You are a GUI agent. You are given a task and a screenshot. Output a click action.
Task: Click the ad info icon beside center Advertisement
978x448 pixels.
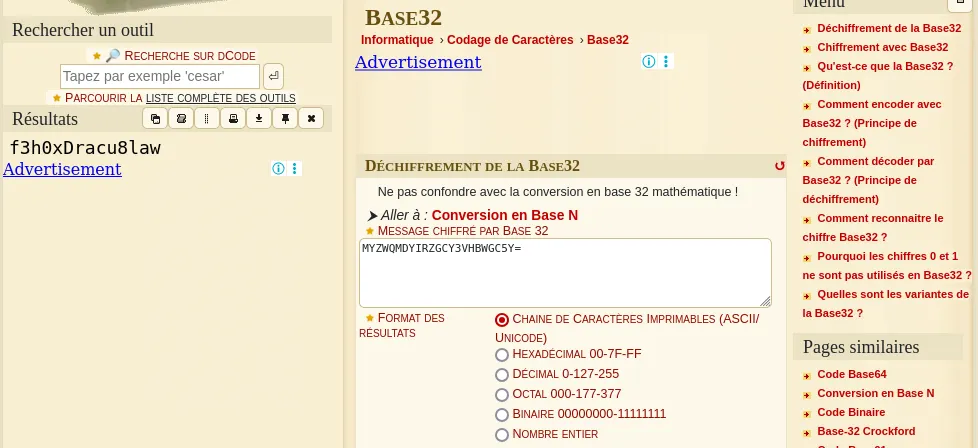click(x=649, y=61)
